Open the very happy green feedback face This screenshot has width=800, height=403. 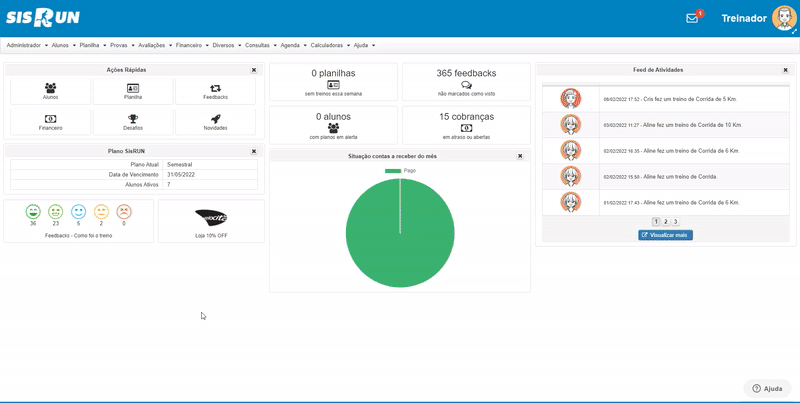pos(33,211)
